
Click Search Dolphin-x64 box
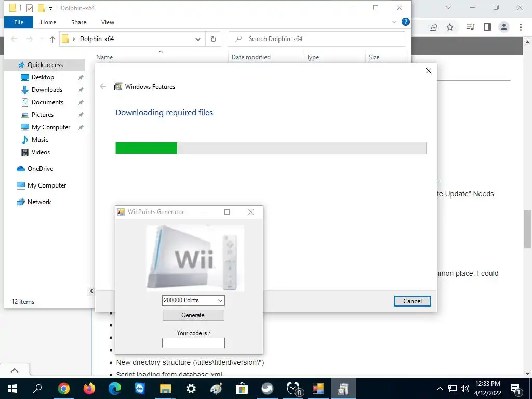tap(316, 39)
